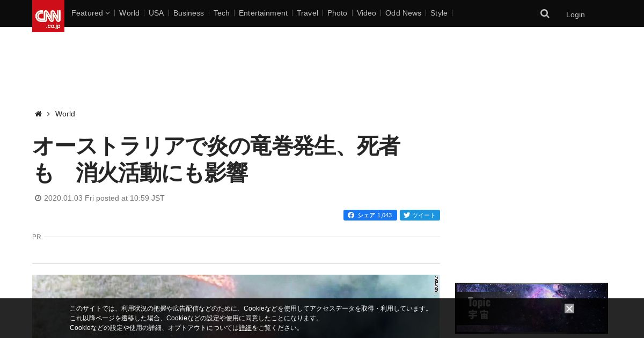Open the Tech section
The image size is (644, 338).
coord(221,13)
